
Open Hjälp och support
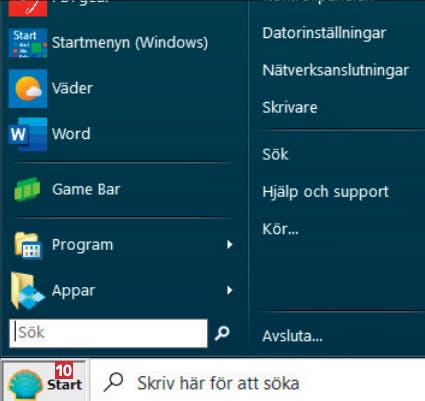click(x=326, y=192)
